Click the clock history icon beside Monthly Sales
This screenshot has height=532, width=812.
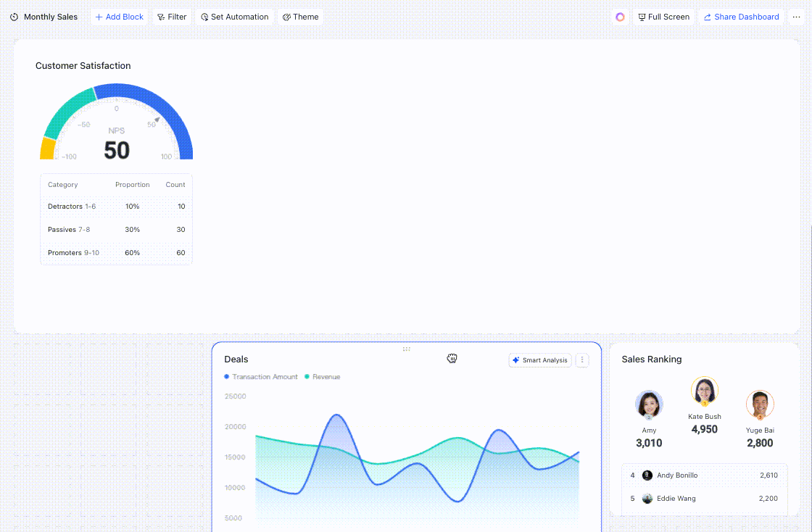pos(14,17)
